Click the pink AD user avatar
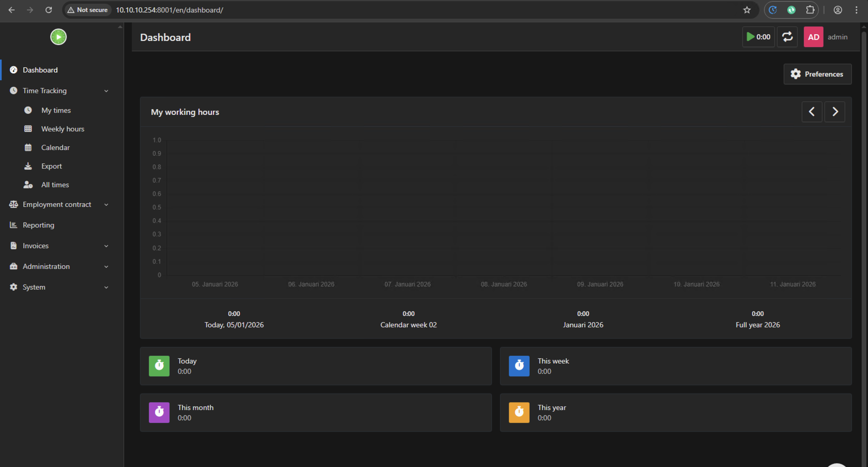This screenshot has height=467, width=868. (813, 37)
